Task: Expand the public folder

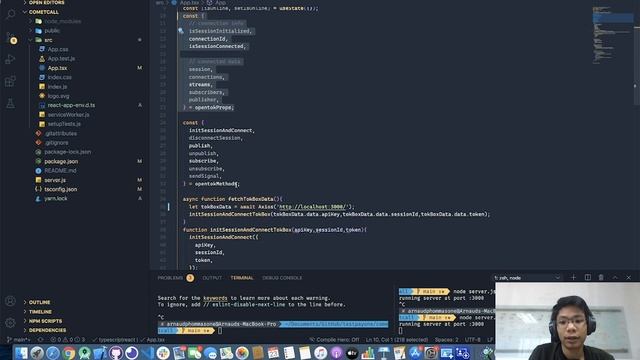Action: tap(52, 31)
